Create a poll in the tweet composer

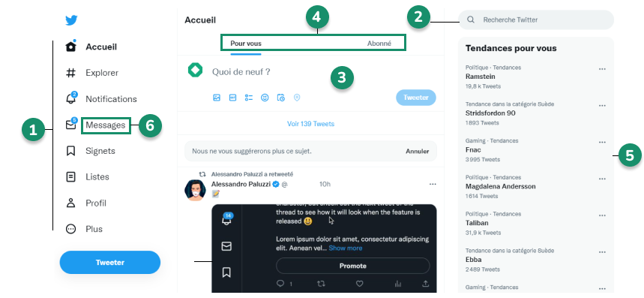pos(248,98)
